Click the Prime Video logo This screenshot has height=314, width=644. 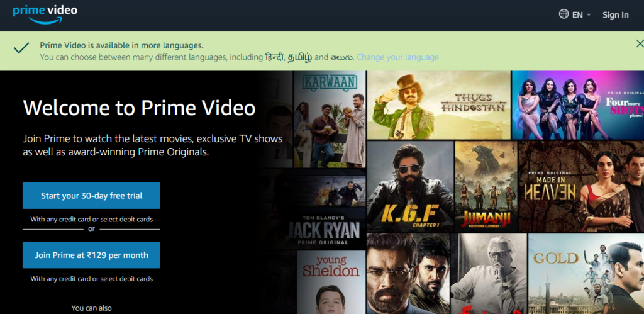(x=45, y=15)
